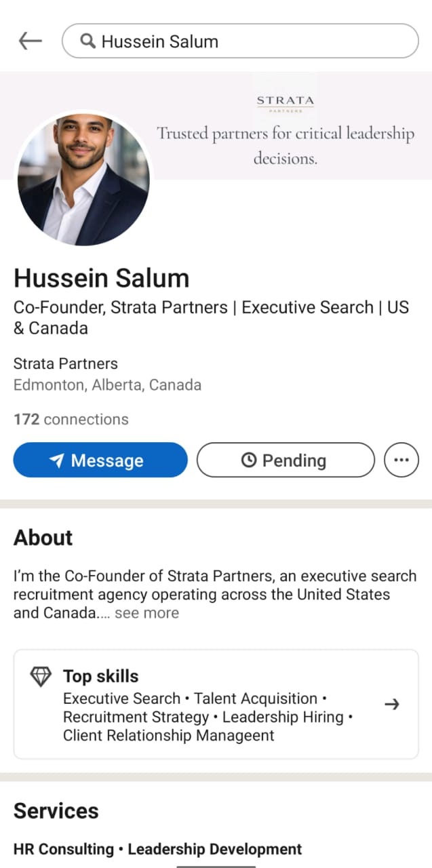Open the Strata Partners company link
Viewport: 432px width, 868px height.
tap(66, 363)
